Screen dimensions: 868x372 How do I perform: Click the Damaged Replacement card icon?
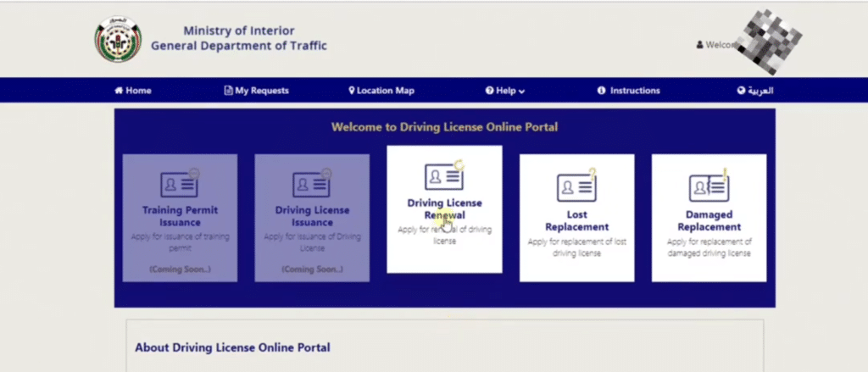[709, 186]
